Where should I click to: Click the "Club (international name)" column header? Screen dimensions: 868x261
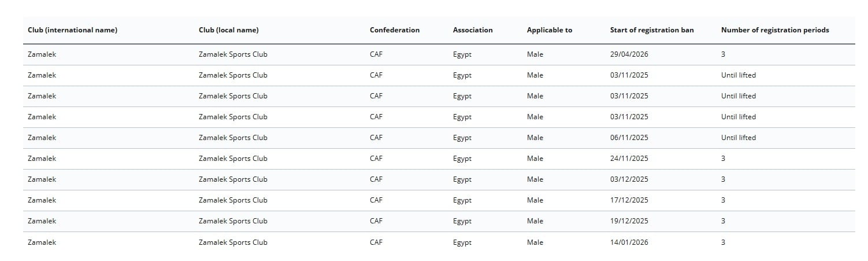pos(72,30)
